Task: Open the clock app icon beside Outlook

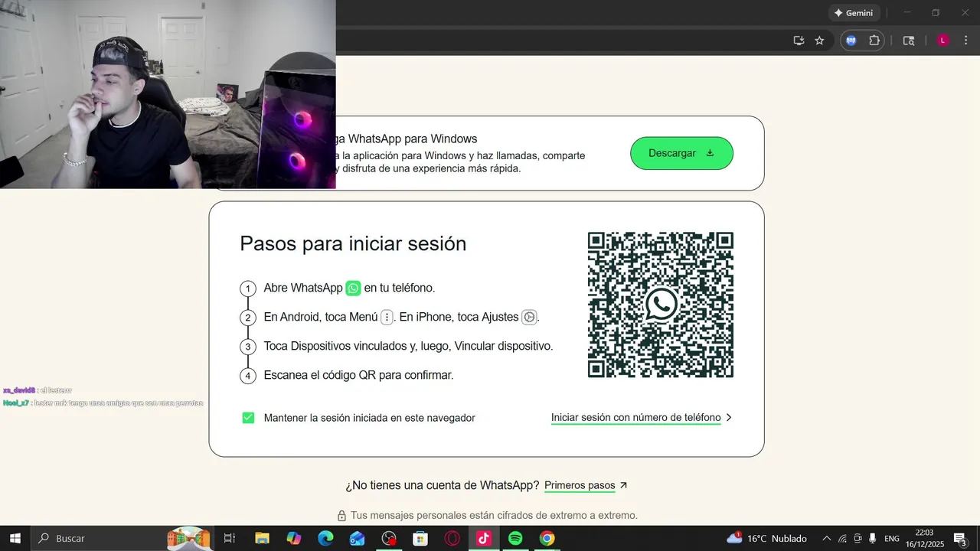Action: 389,538
